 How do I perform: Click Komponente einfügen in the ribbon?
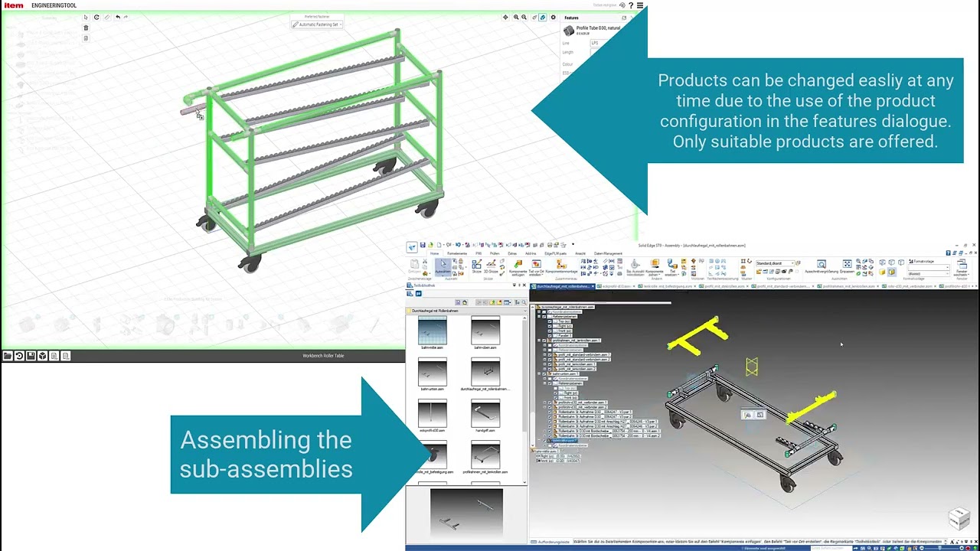click(518, 267)
